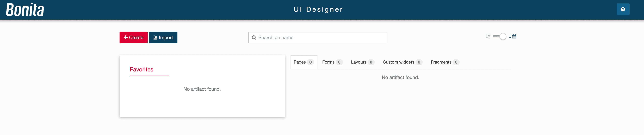Click the sort by date calendar icon

coord(512,36)
